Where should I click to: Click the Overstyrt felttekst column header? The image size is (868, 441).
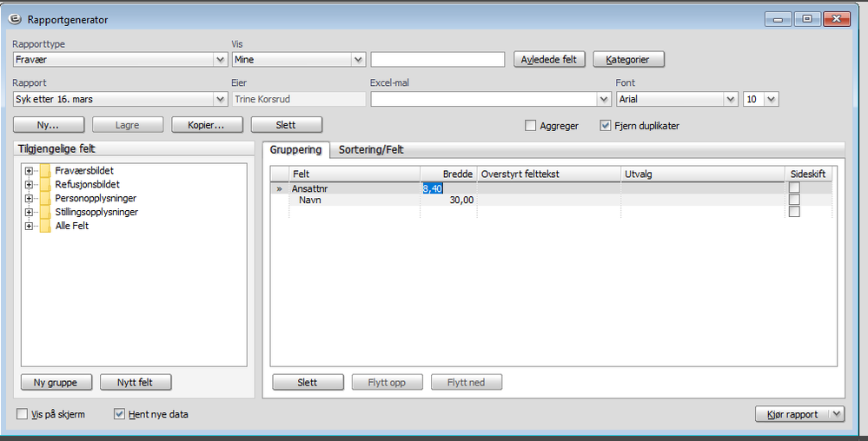point(548,174)
